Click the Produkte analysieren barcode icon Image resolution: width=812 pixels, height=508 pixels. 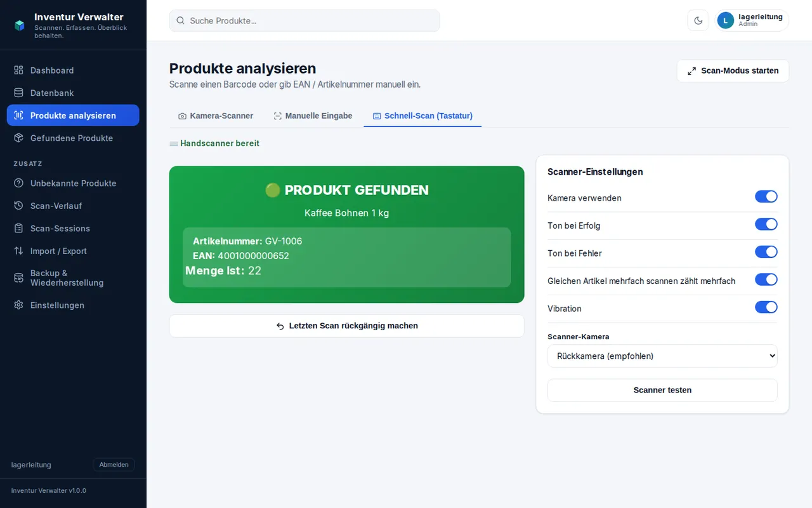[x=18, y=116]
